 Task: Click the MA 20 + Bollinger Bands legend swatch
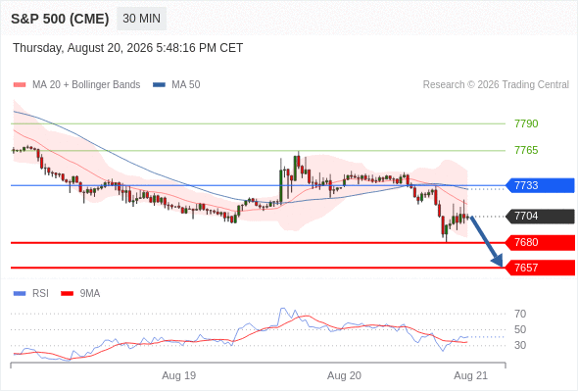tap(20, 85)
